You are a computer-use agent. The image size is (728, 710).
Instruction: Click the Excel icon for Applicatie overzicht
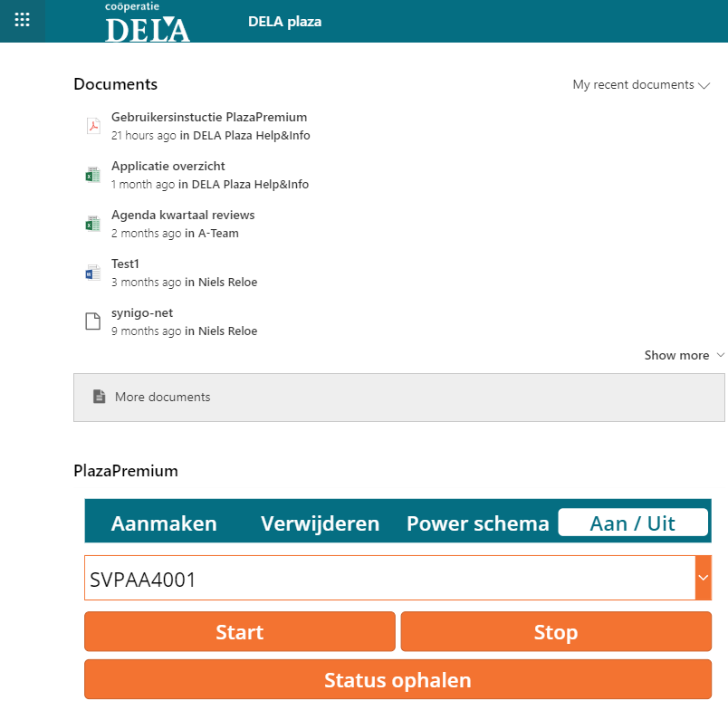[93, 175]
